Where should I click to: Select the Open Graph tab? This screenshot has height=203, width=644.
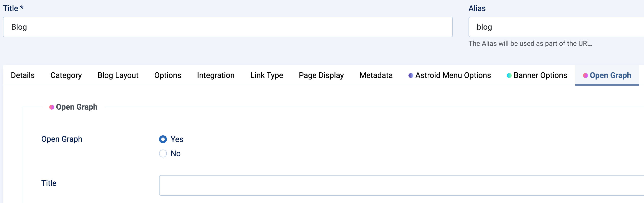pos(607,75)
